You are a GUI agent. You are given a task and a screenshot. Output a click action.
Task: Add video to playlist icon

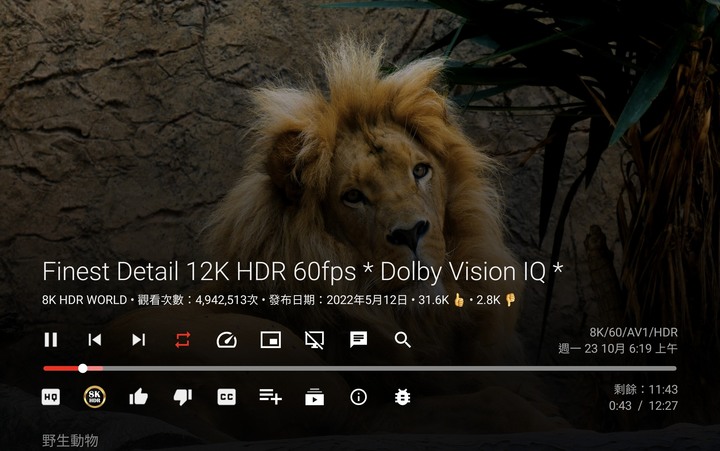pos(270,397)
